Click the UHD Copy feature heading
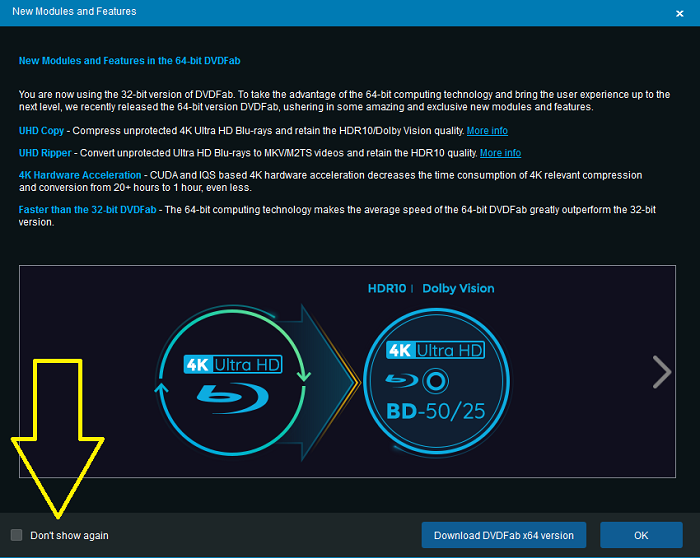Viewport: 700px width, 558px height. pyautogui.click(x=41, y=131)
